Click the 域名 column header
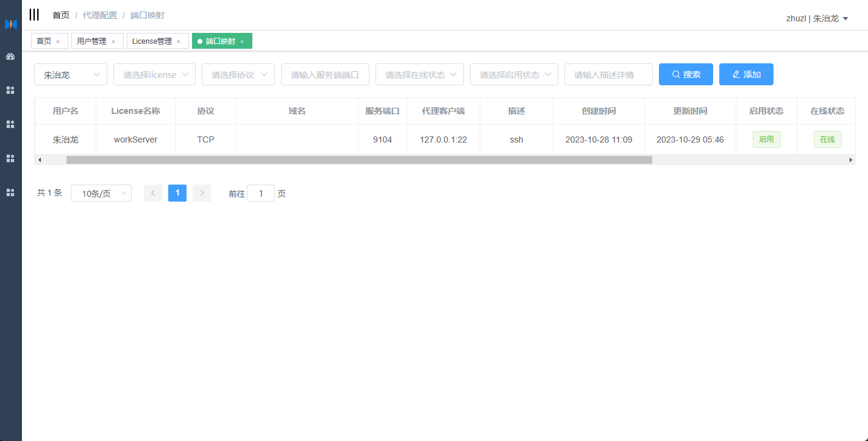 coord(297,111)
